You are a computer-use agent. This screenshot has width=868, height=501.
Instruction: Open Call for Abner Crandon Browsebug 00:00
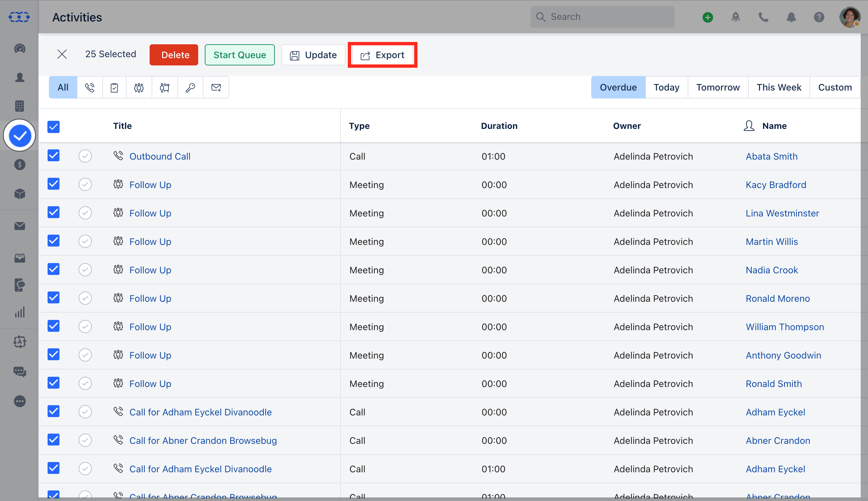[203, 441]
